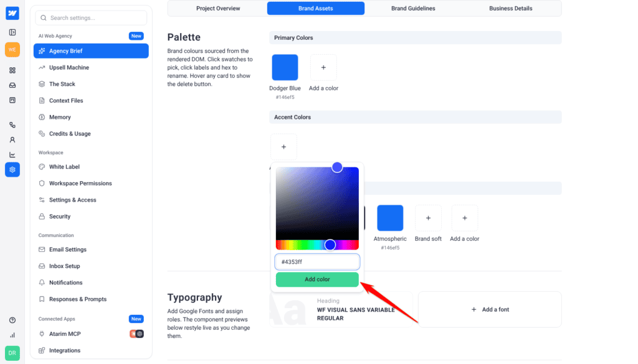Select the Brand Assets tab
Screen dimensions: 638x364
click(x=316, y=8)
